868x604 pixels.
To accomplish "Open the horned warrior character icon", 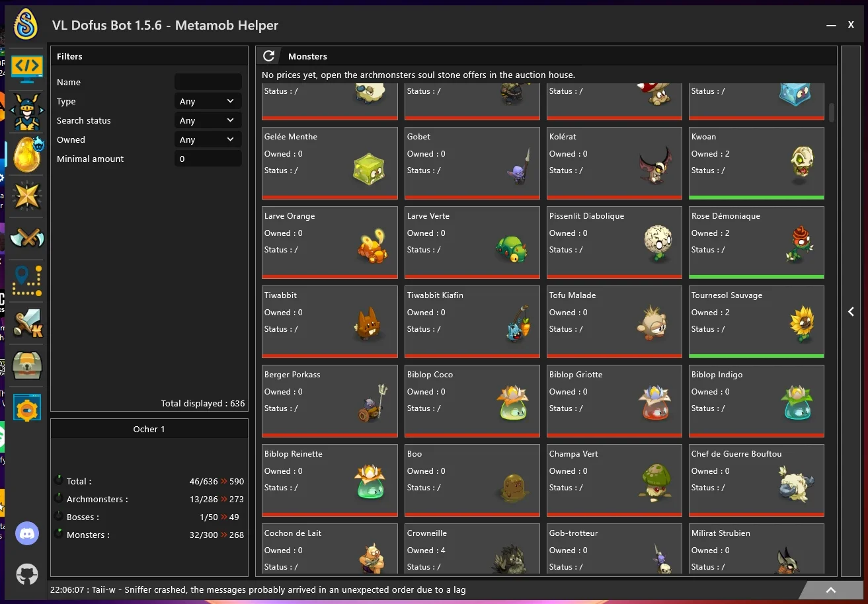I will coord(27,112).
